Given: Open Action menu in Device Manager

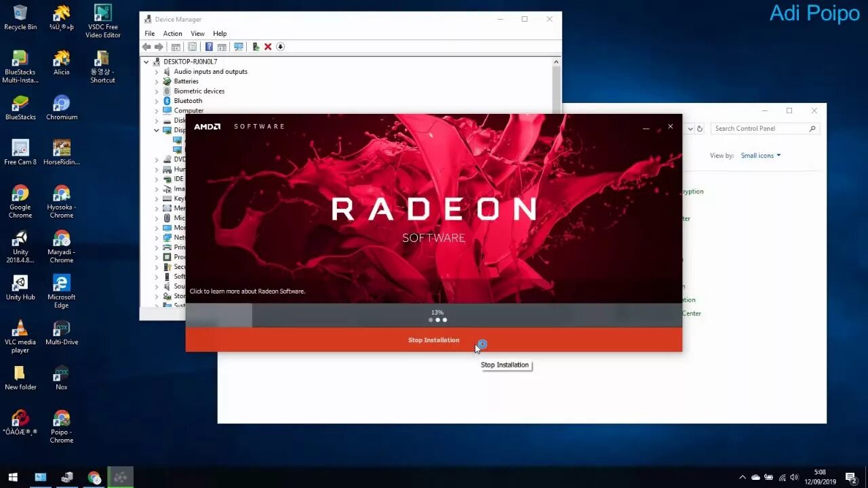Looking at the screenshot, I should point(172,33).
